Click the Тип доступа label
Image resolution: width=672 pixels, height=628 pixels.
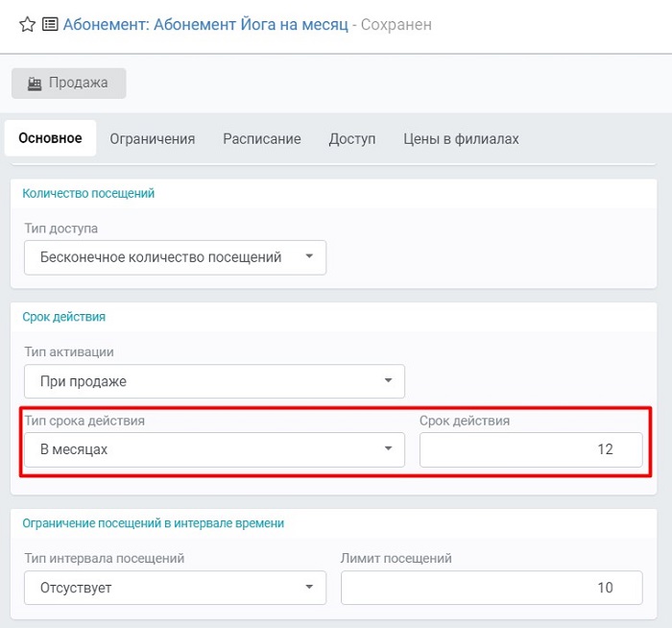pyautogui.click(x=60, y=228)
